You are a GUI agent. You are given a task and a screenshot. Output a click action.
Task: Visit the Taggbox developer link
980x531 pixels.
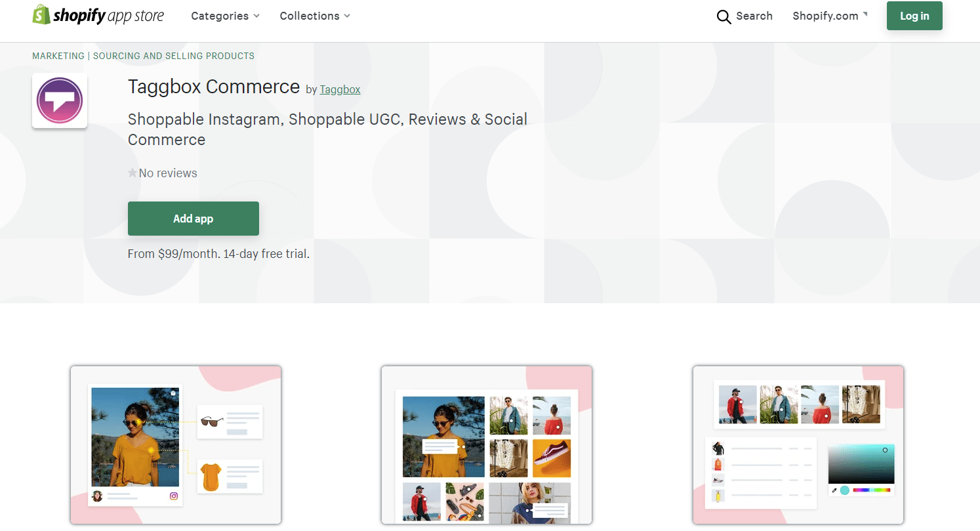[340, 89]
